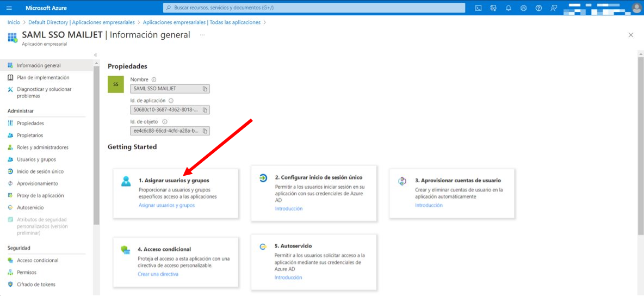The width and height of the screenshot is (644, 296).
Task: Open the feedback icon in top bar
Action: (554, 8)
